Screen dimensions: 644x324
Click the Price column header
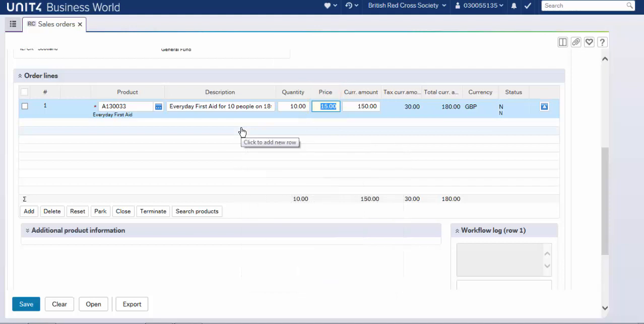click(326, 92)
